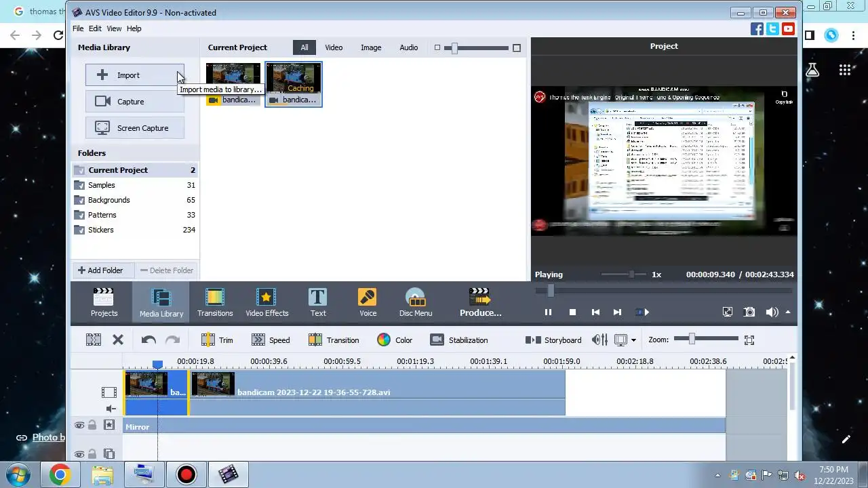Select the first bandicam media thumbnail

point(233,85)
